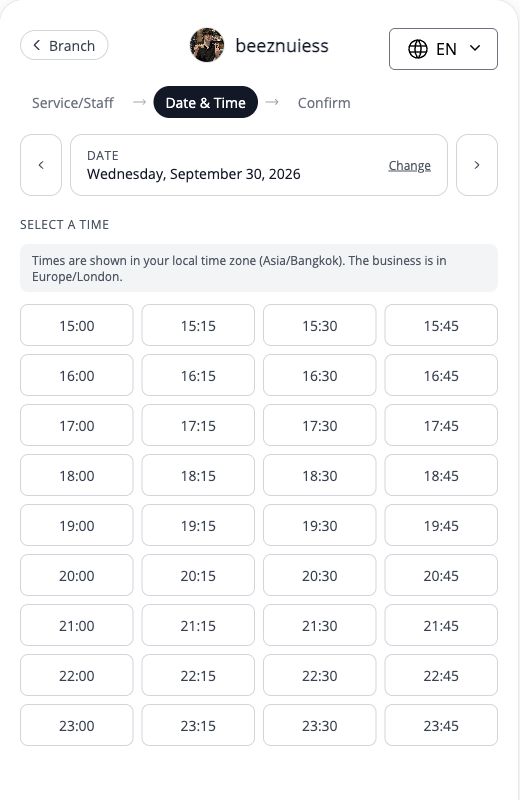Screen dimensions: 520x800
Task: Select the Date & Time step
Action: click(x=206, y=103)
